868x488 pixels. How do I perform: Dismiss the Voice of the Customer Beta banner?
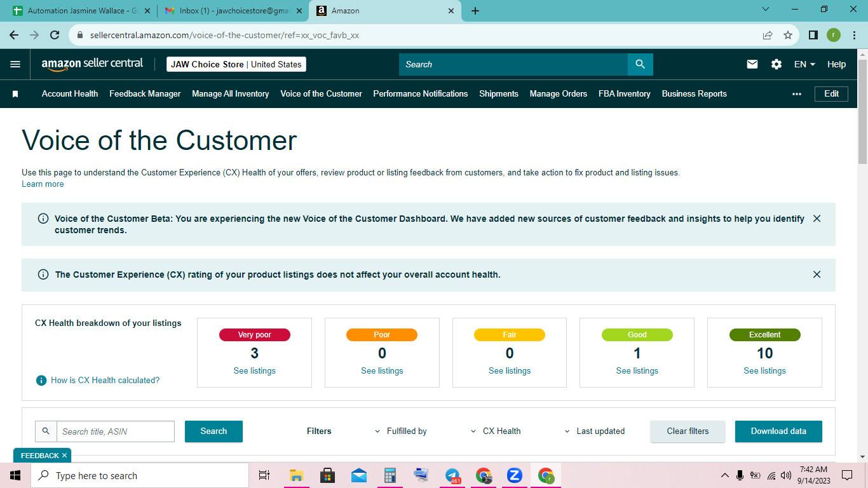point(817,219)
